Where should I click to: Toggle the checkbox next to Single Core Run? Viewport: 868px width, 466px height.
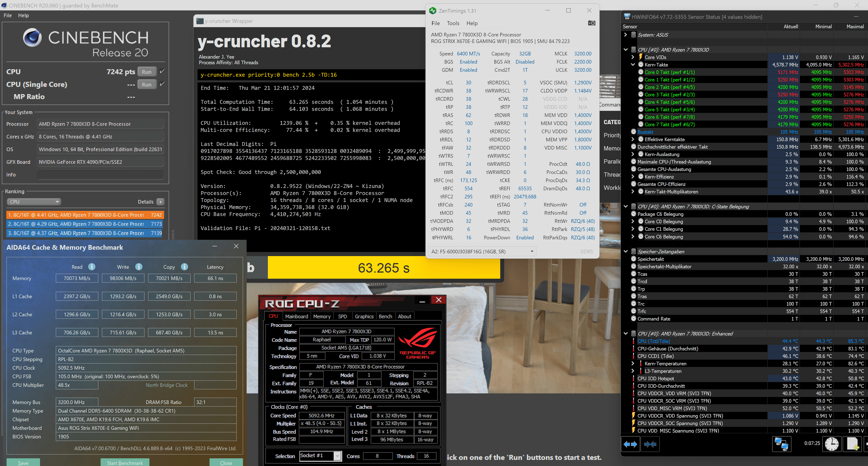pyautogui.click(x=162, y=84)
